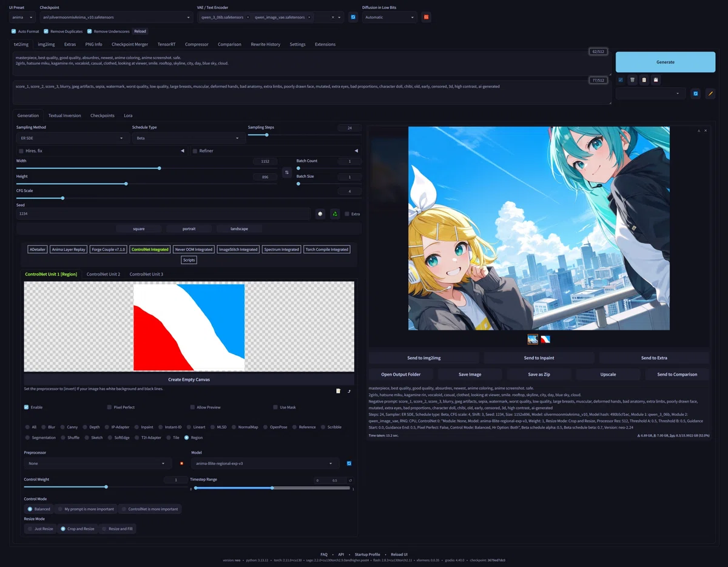Screen dimensions: 728x567
Task: Enable Hires. fix checkbox
Action: (21, 151)
